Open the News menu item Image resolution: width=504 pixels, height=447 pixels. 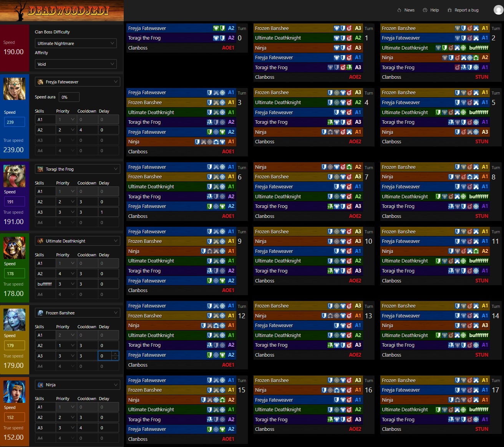coord(409,10)
